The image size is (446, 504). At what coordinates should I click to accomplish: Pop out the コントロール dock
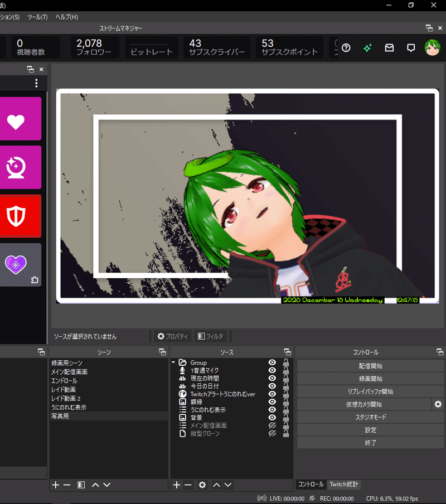coord(440,352)
